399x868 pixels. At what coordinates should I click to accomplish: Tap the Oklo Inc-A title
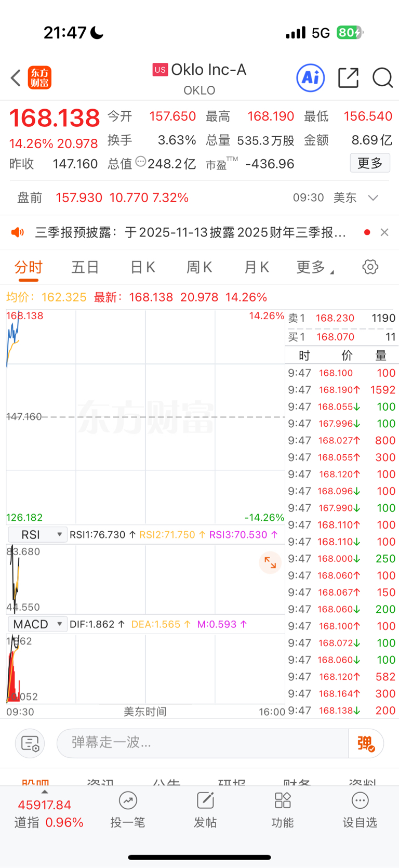tap(208, 70)
